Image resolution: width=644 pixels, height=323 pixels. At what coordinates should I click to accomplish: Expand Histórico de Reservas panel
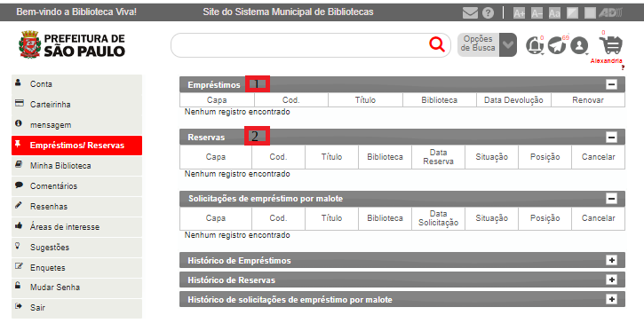[x=611, y=280]
